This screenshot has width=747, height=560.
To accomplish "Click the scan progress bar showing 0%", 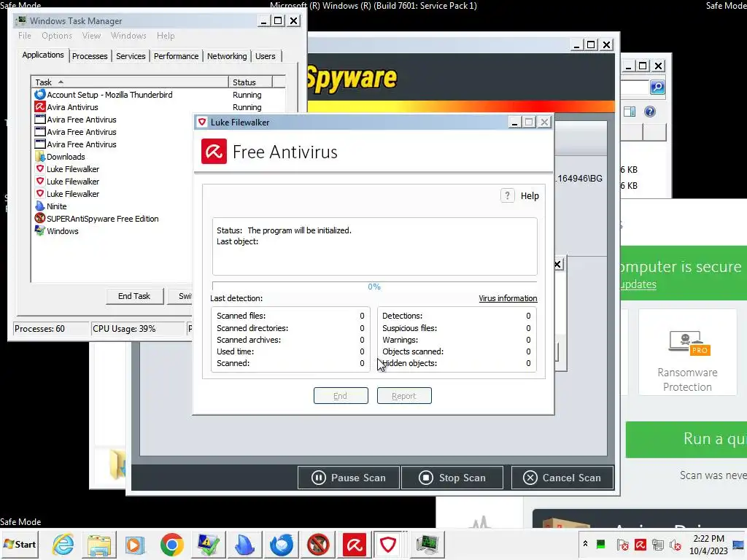I will pos(374,287).
